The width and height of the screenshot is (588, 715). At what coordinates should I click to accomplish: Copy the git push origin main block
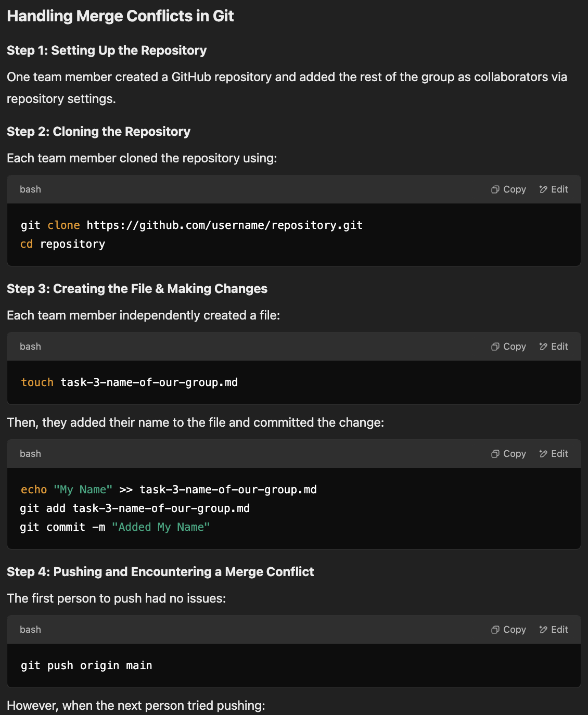pos(508,630)
